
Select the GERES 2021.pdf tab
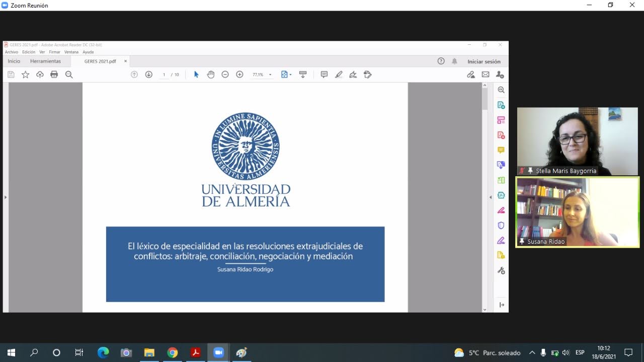100,61
